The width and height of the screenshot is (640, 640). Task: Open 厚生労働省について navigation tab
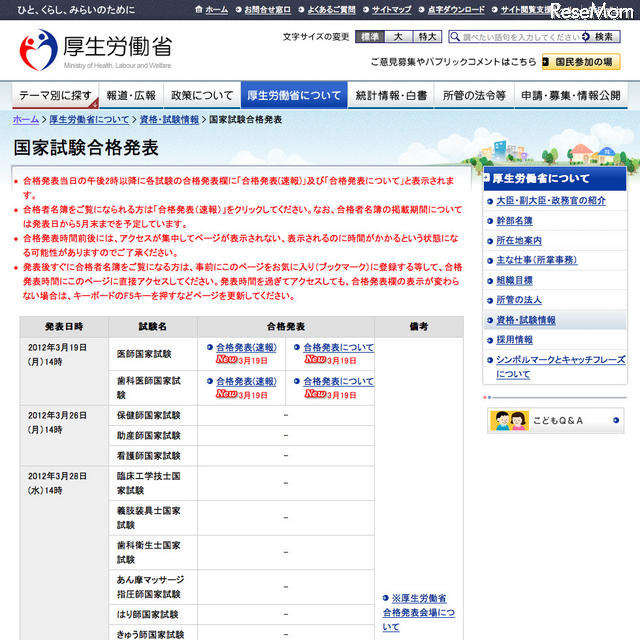[x=294, y=95]
